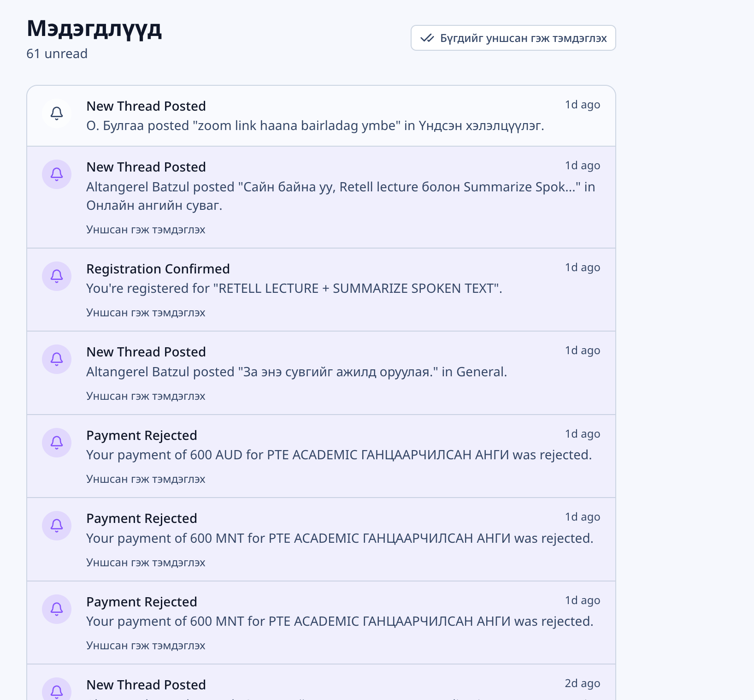Viewport: 754px width, 700px height.
Task: Click the "Бүгдийг уншсан гэж тэмдэглэх" button
Action: (x=513, y=38)
